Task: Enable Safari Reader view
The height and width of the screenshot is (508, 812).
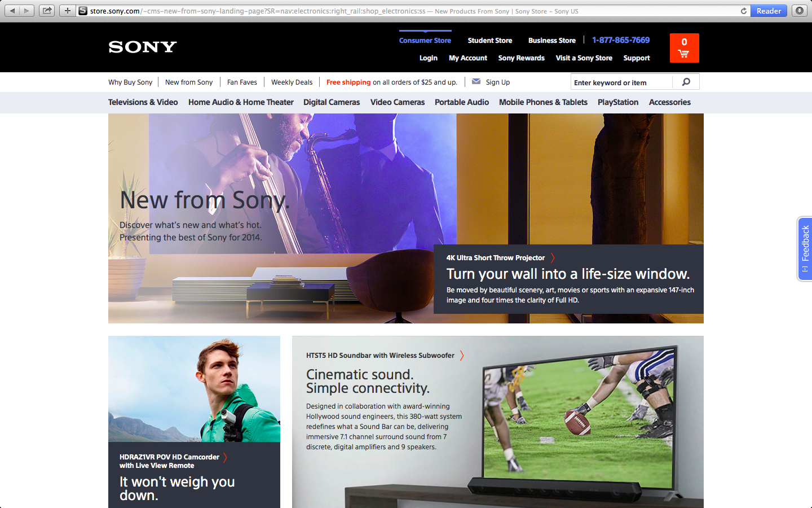Action: point(769,11)
